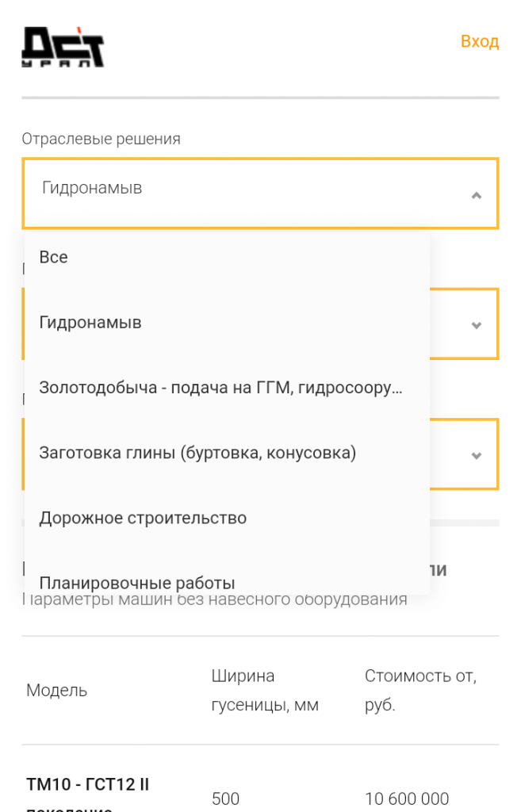Click the chevron on the second filter field
This screenshot has width=521, height=812.
(476, 324)
